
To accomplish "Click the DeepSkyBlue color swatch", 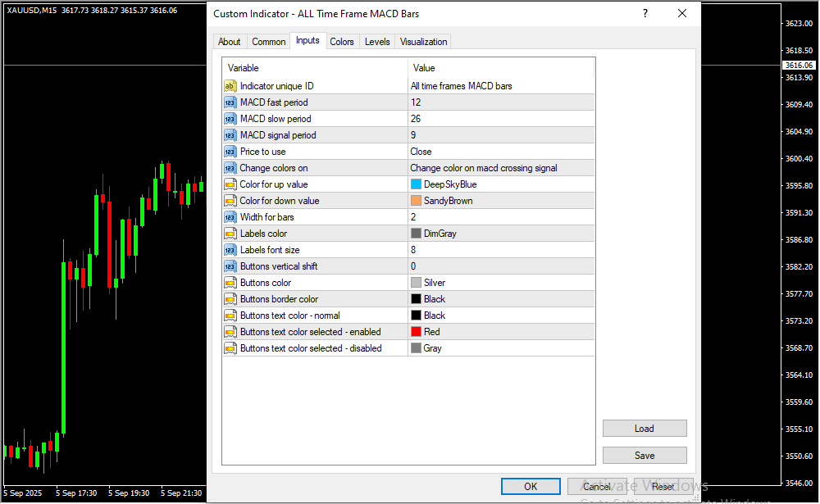I will [417, 184].
